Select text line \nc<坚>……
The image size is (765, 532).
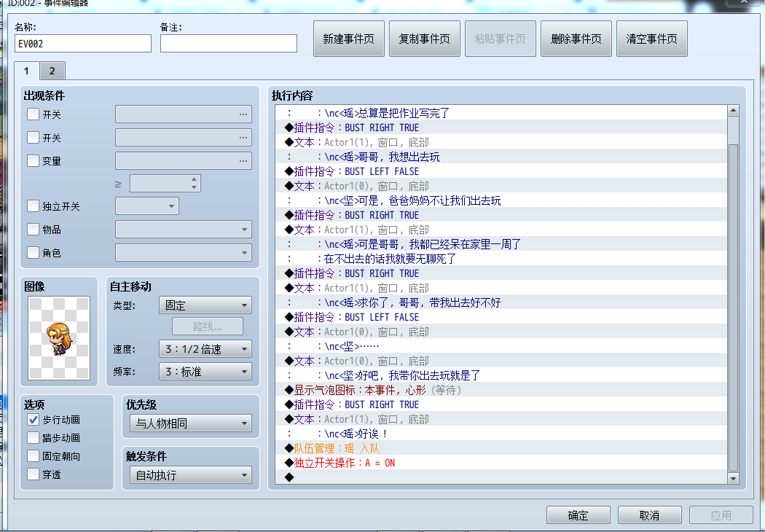click(x=501, y=346)
